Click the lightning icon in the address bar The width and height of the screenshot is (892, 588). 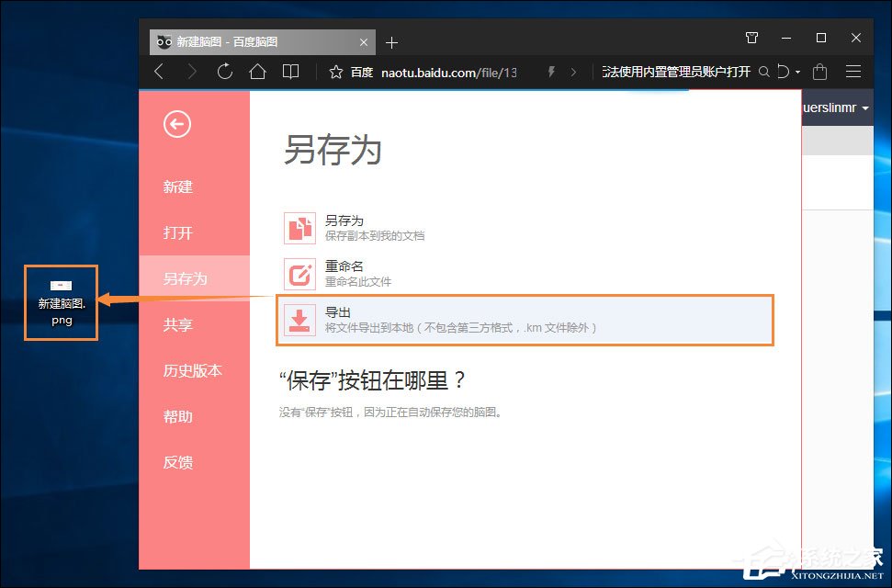[550, 72]
